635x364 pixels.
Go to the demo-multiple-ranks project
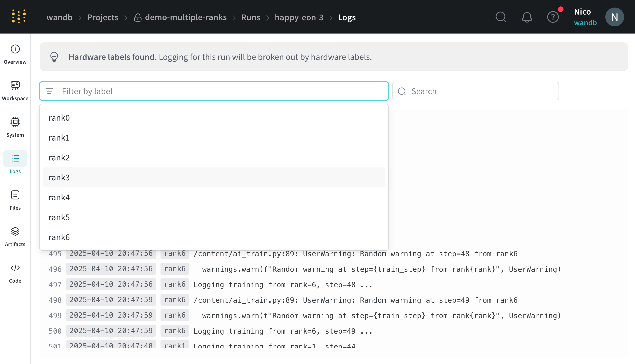click(x=186, y=17)
